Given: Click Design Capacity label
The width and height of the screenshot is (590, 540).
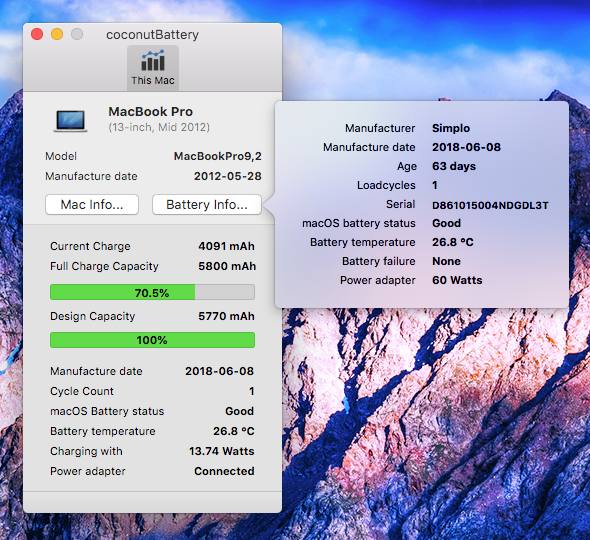Looking at the screenshot, I should pos(93,316).
